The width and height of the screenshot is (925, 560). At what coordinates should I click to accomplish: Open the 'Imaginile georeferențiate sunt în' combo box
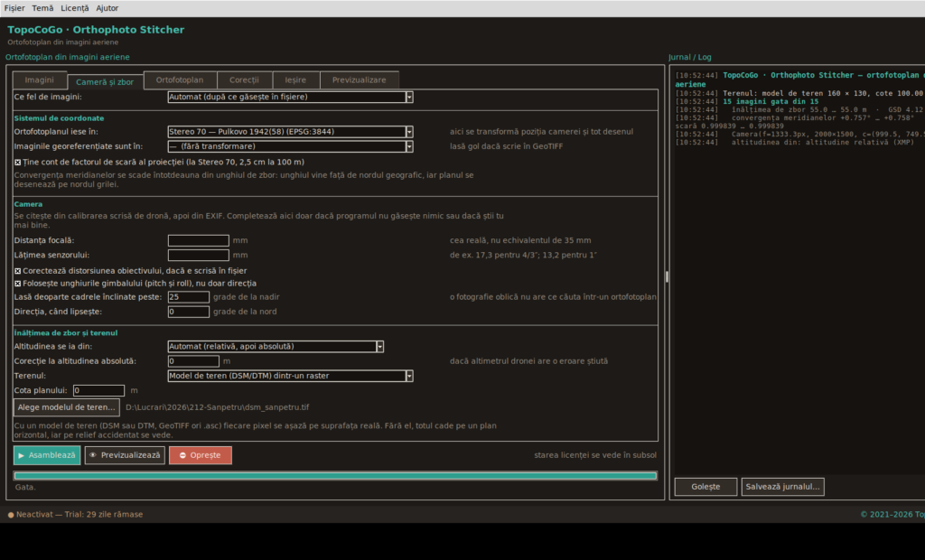[290, 146]
